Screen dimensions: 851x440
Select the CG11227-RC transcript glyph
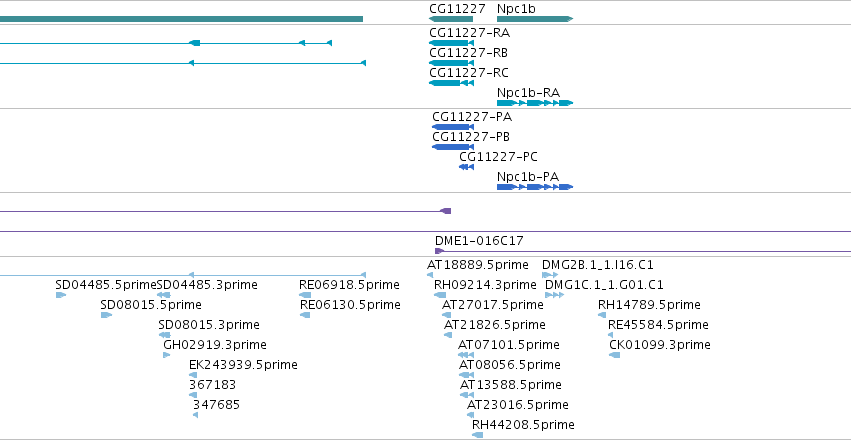452,83
